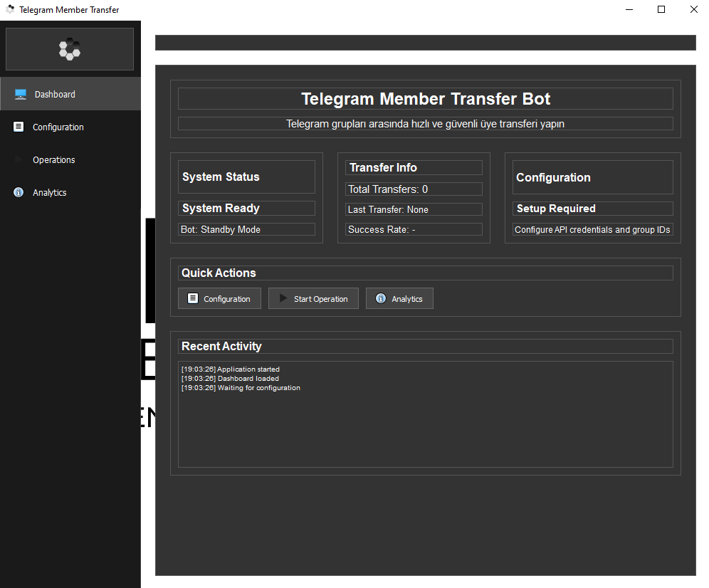
Task: Click 'Configure API credentials and group IDs' text
Action: (592, 229)
